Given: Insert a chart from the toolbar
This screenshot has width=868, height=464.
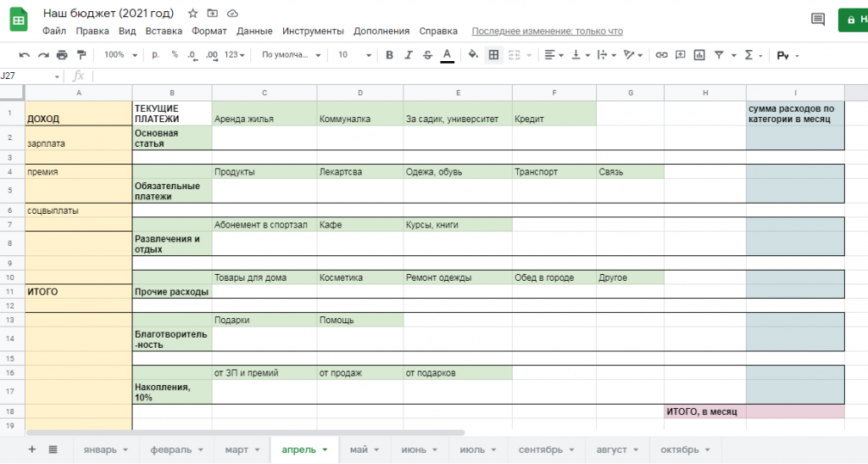Looking at the screenshot, I should point(699,55).
